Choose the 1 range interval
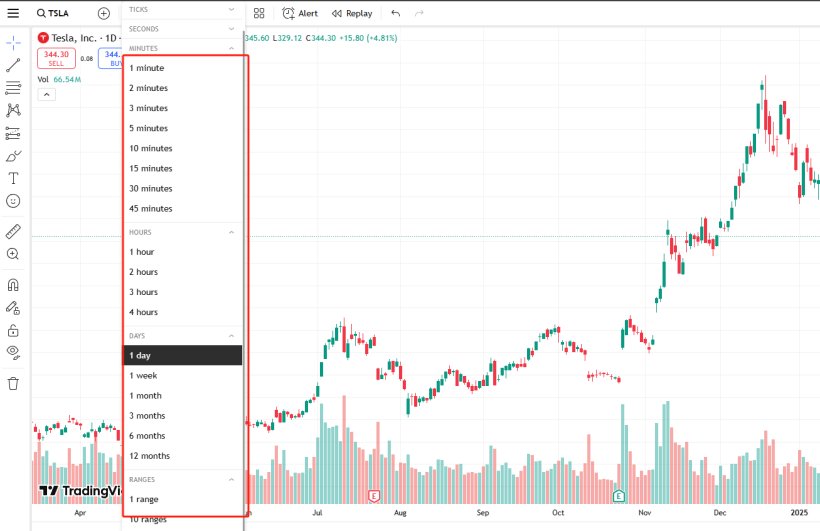Image resolution: width=820 pixels, height=531 pixels. [182, 500]
